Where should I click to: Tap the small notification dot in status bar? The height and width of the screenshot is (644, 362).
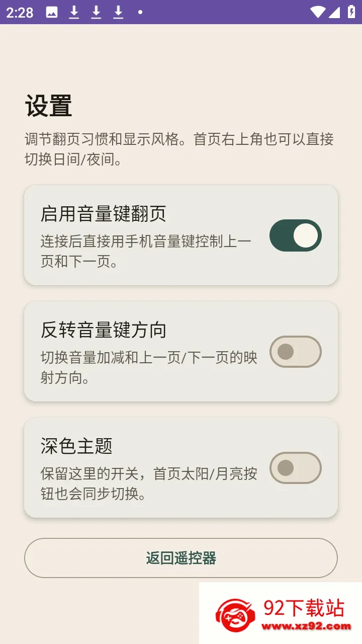coord(140,12)
